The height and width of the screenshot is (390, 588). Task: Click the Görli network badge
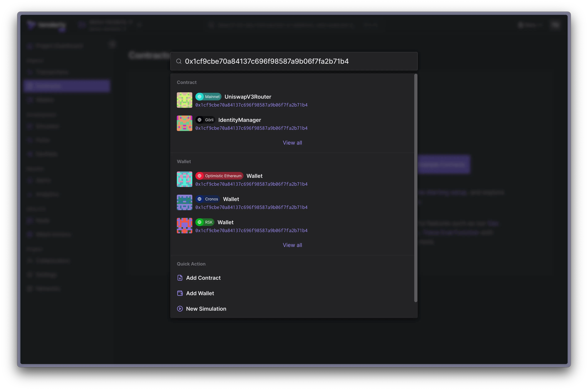(x=205, y=120)
